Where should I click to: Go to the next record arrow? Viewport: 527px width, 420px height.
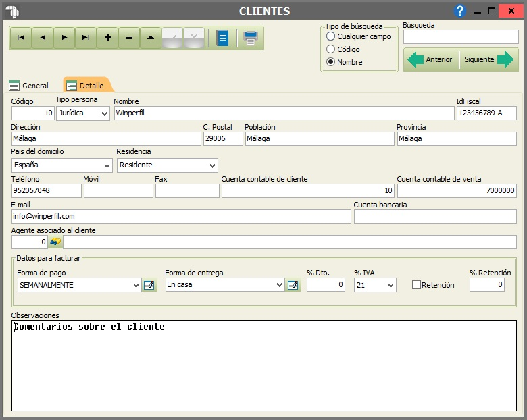[64, 38]
